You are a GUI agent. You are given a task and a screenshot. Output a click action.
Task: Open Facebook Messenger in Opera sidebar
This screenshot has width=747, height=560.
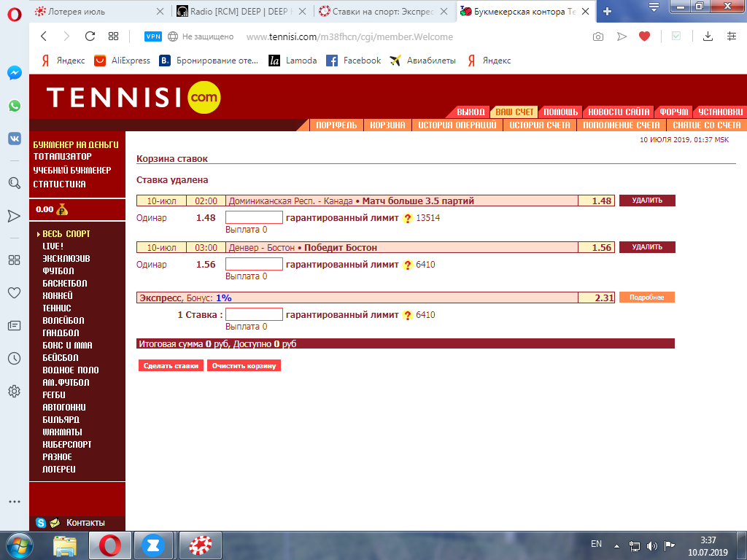pos(14,73)
